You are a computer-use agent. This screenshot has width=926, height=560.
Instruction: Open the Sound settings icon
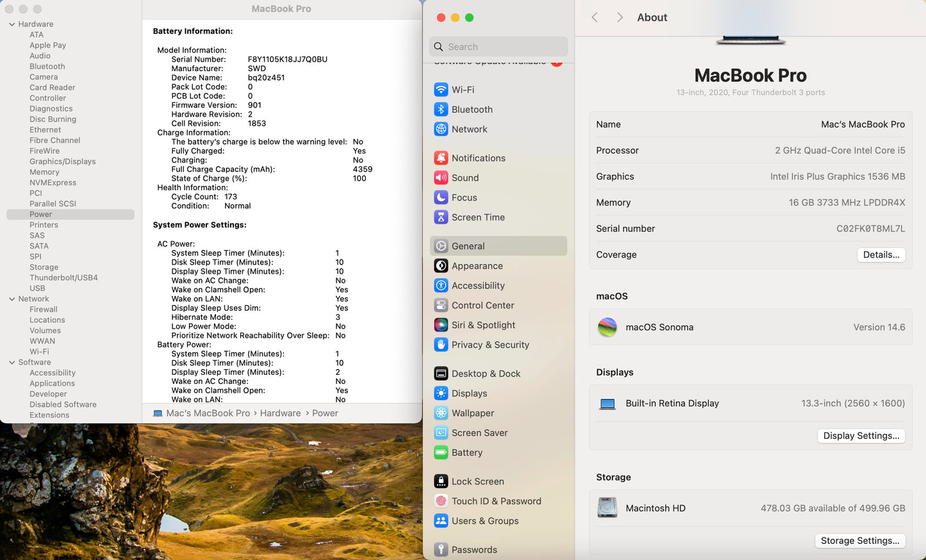click(441, 178)
